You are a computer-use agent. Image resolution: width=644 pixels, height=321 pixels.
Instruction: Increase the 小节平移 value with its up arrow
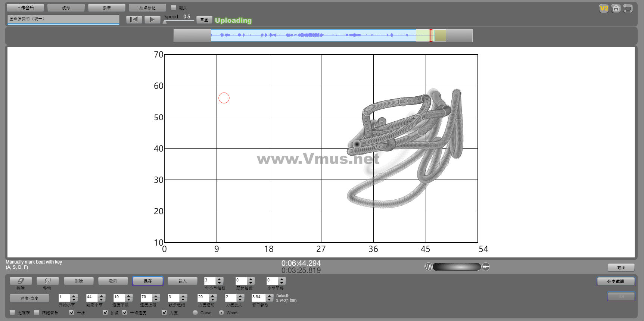point(282,279)
